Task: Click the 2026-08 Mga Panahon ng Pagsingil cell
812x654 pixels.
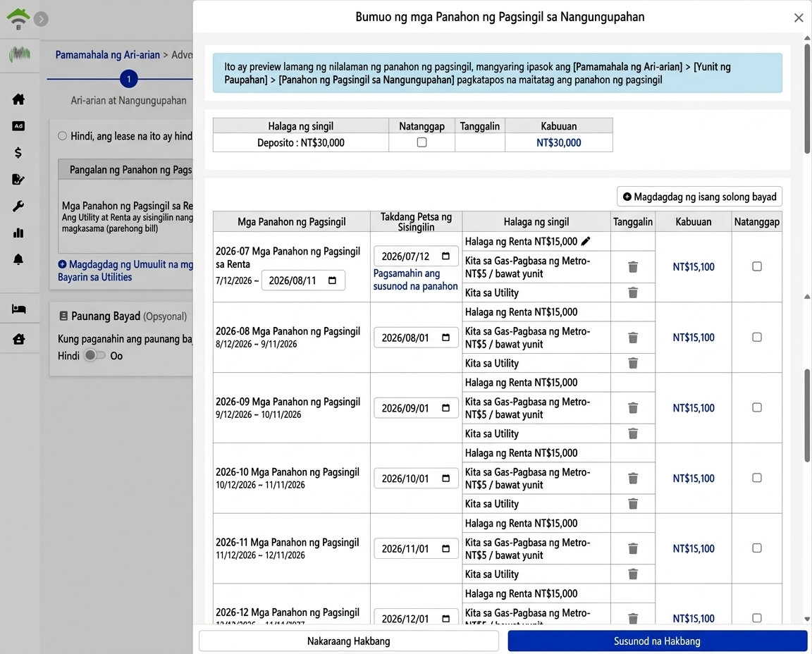Action: (x=292, y=337)
